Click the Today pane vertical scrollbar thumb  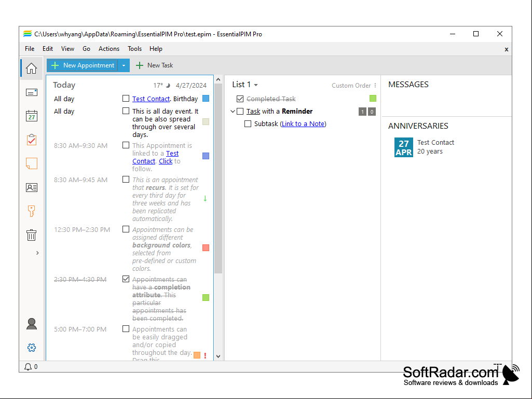pyautogui.click(x=218, y=178)
